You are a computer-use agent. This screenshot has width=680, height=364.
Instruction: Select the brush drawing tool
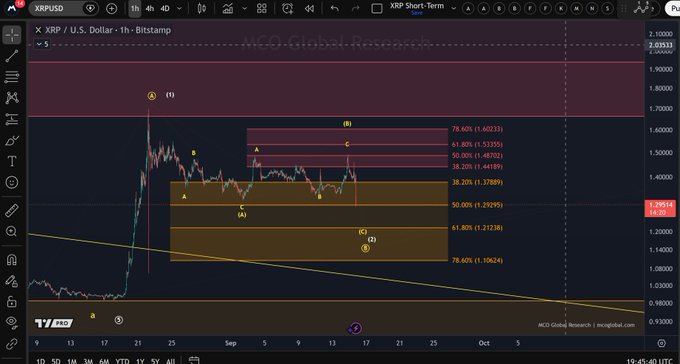(x=12, y=141)
